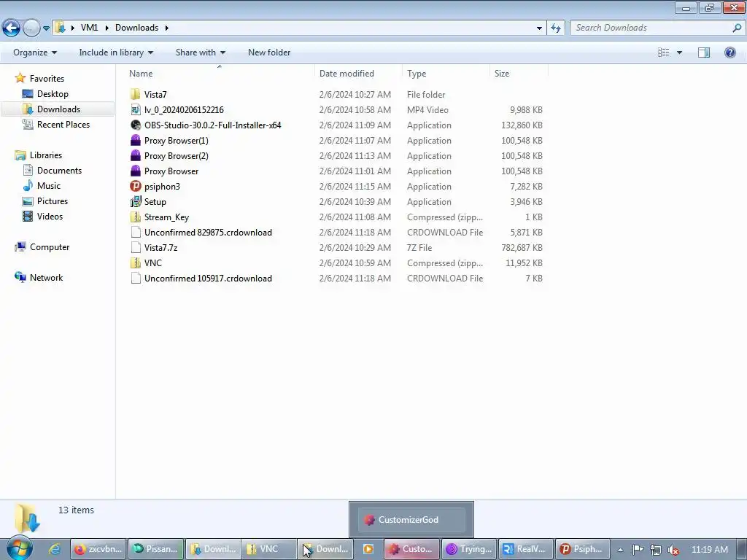
Task: Switch to the Pissan taskbar window
Action: coord(156,549)
